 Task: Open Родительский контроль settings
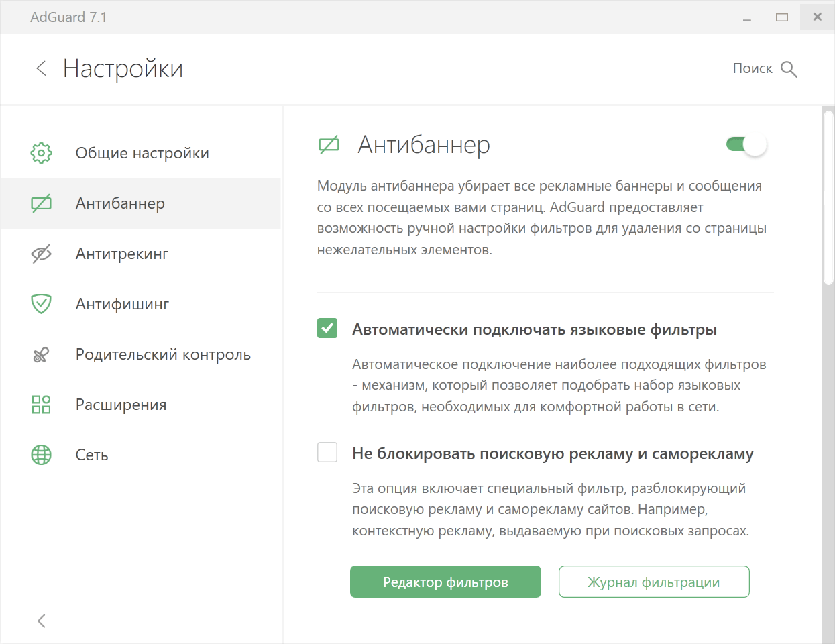point(141,354)
